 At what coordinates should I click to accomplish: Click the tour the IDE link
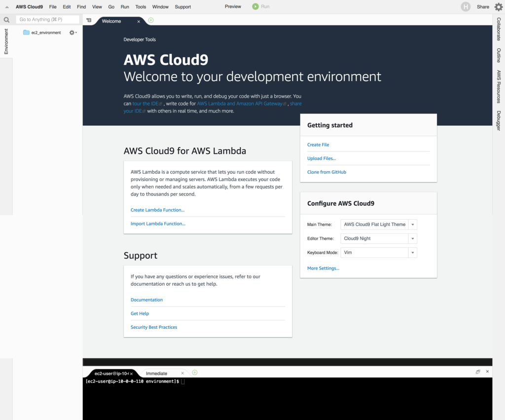[x=147, y=104]
